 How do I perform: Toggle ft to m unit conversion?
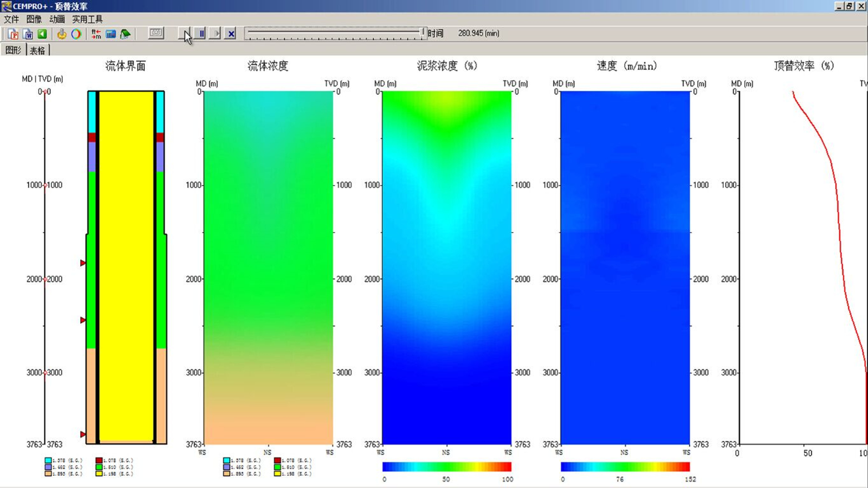[96, 34]
